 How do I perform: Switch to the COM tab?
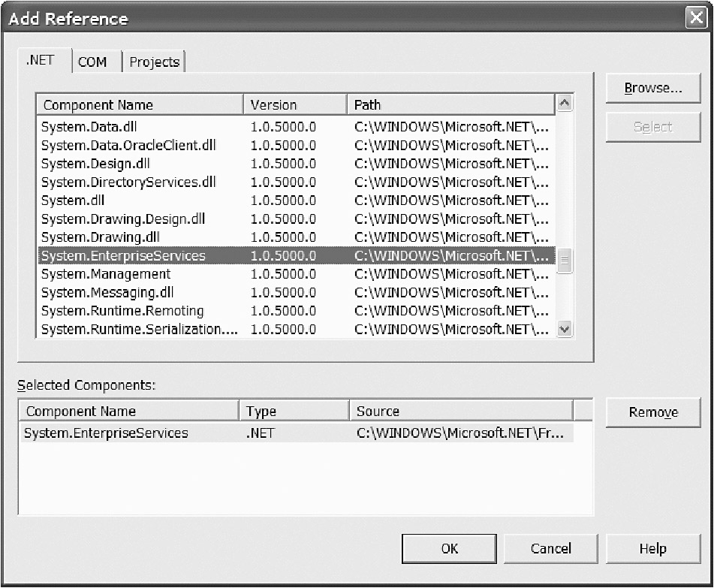pyautogui.click(x=92, y=62)
